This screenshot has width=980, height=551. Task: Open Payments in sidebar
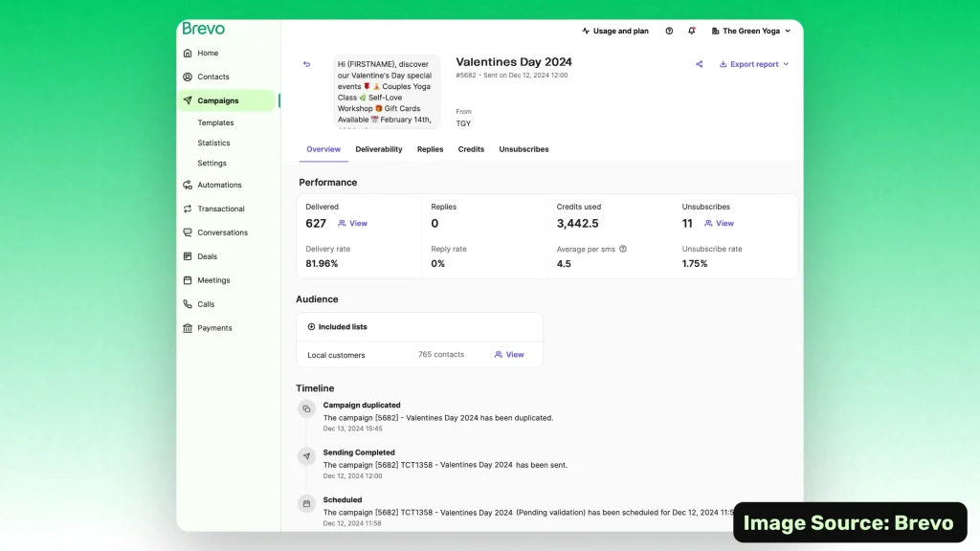coord(214,328)
